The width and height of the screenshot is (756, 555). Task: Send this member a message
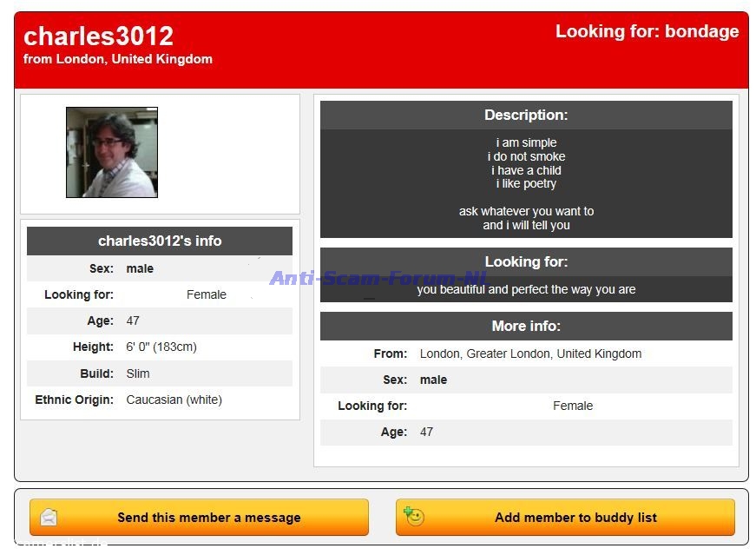pyautogui.click(x=208, y=518)
